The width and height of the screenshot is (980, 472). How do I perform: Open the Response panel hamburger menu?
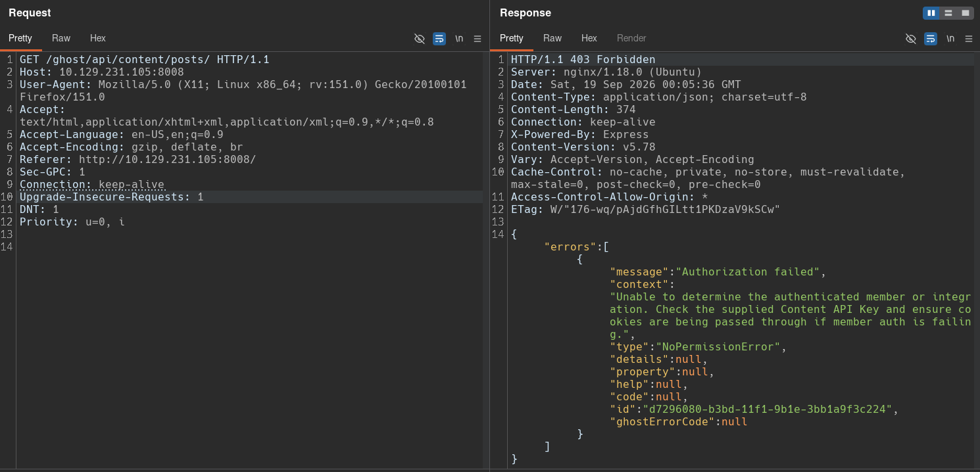tap(969, 39)
